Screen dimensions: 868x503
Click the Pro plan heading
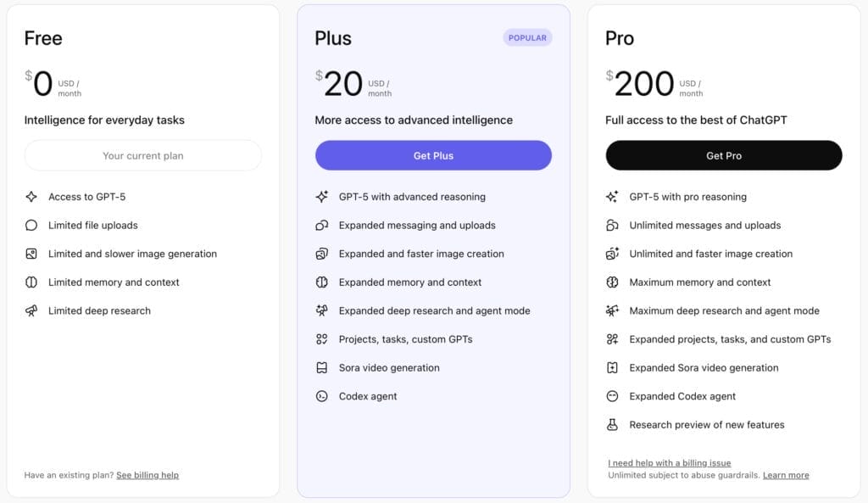click(620, 38)
